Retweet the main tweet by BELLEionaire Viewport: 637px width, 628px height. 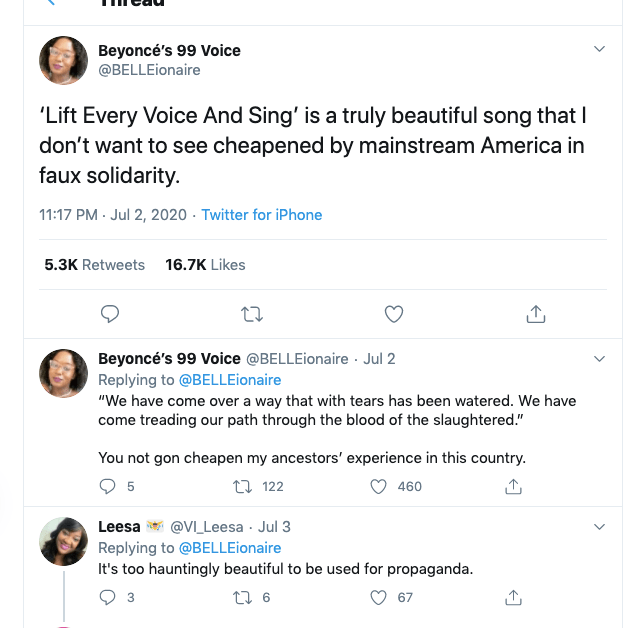[253, 314]
